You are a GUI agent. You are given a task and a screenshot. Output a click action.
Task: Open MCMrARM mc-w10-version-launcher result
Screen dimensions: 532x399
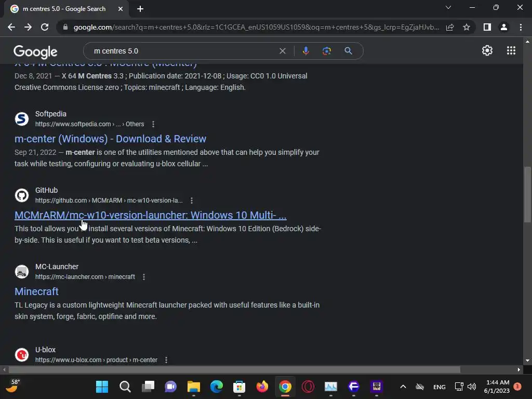click(150, 215)
